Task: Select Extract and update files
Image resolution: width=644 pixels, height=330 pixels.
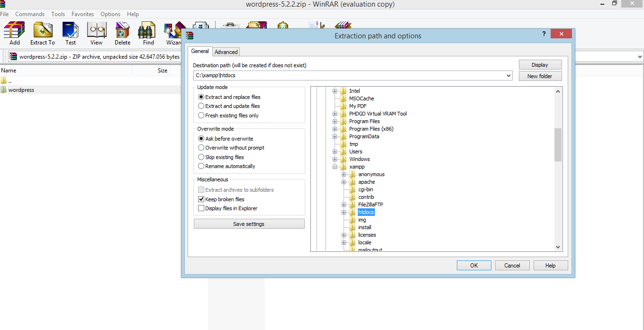Action: 229,106
